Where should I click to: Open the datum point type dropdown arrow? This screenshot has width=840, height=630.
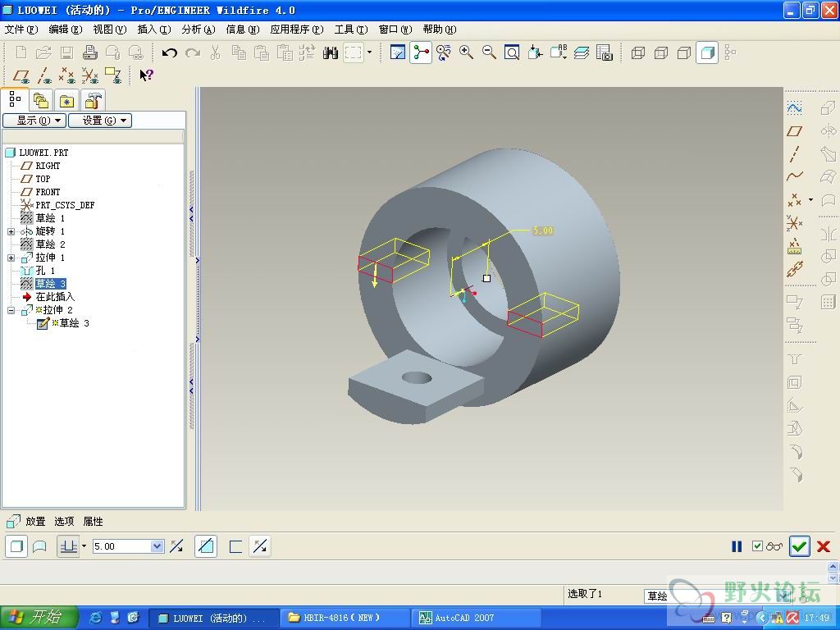click(810, 200)
